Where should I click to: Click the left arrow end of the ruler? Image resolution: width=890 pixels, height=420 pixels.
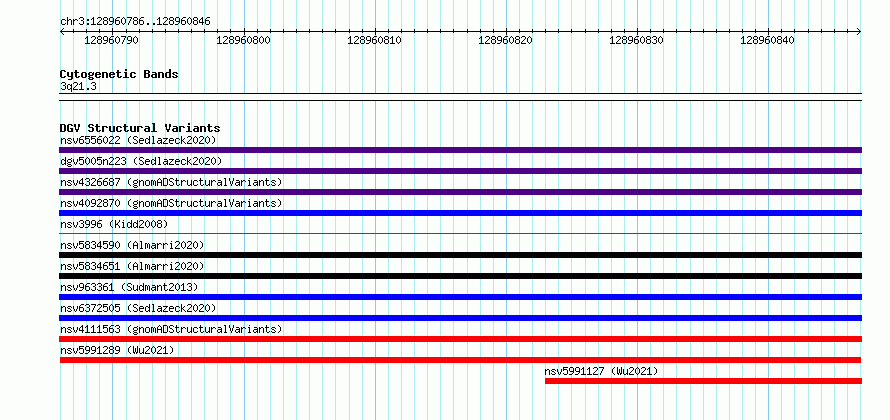[62, 32]
